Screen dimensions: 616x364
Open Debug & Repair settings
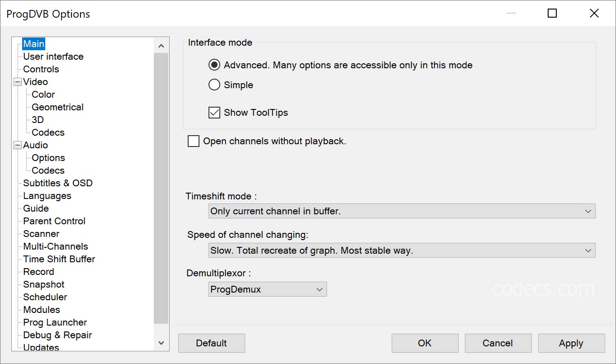tap(57, 335)
